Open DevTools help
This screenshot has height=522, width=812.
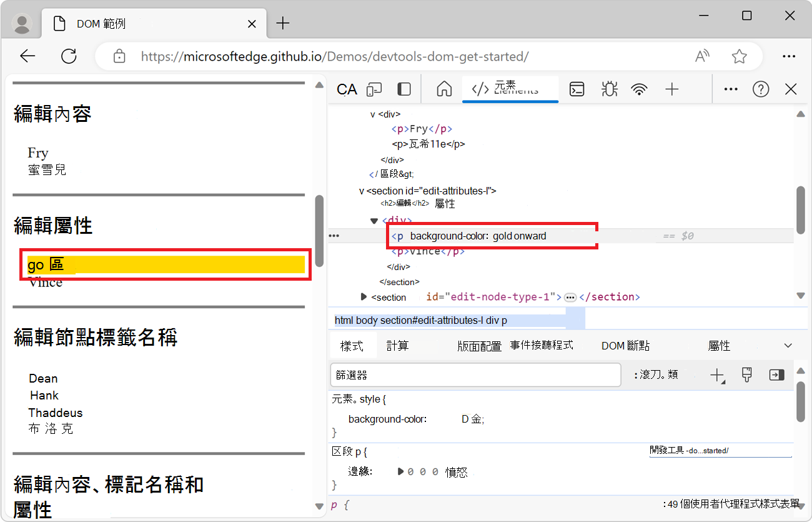tap(761, 89)
